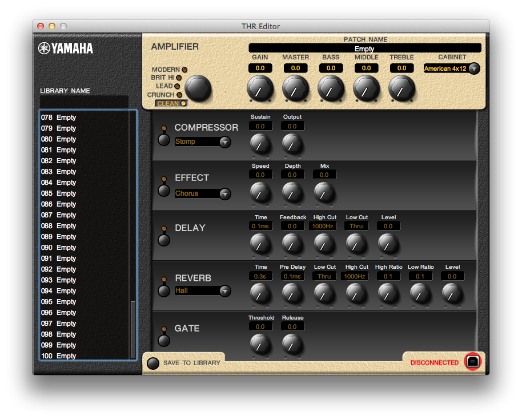Select the BRIT HI amp type
Screen dimensions: 522x420
[166, 78]
